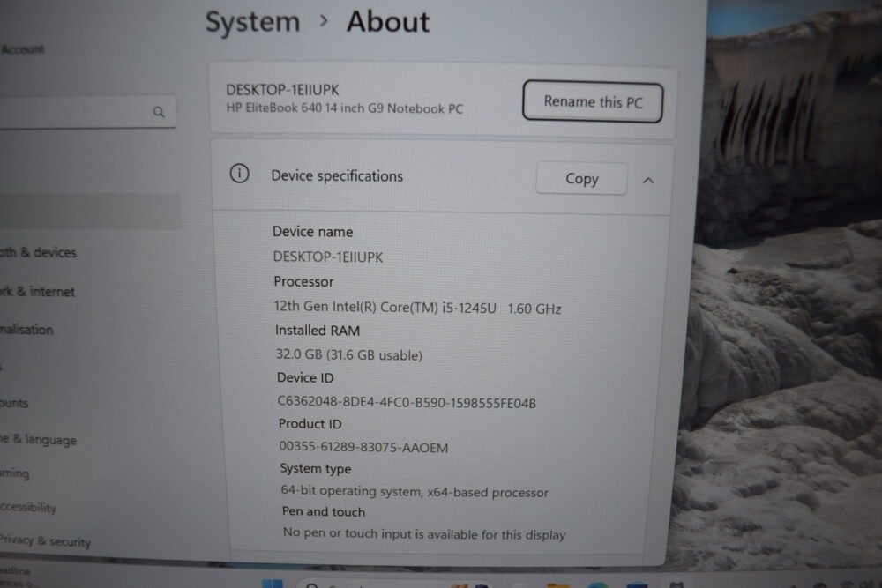Click the Device ID value starting C6362048
This screenshot has height=588, width=882.
(x=407, y=402)
